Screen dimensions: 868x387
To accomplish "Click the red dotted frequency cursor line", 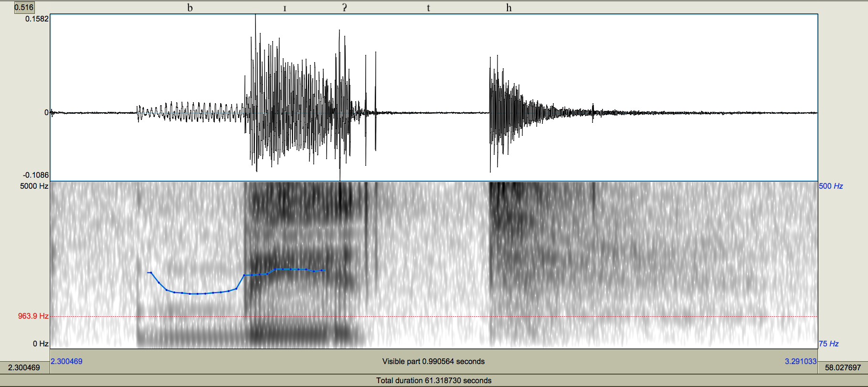I will click(434, 316).
